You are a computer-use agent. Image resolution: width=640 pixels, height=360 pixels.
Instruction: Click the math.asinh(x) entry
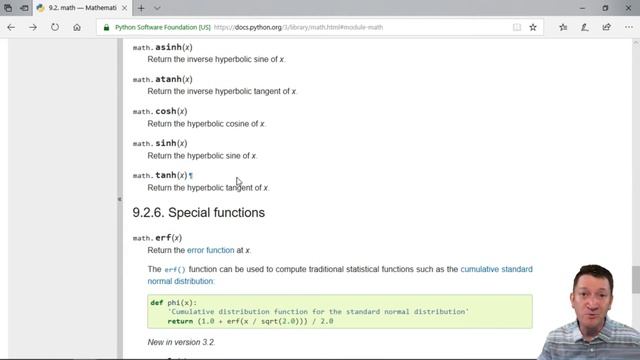[162, 47]
